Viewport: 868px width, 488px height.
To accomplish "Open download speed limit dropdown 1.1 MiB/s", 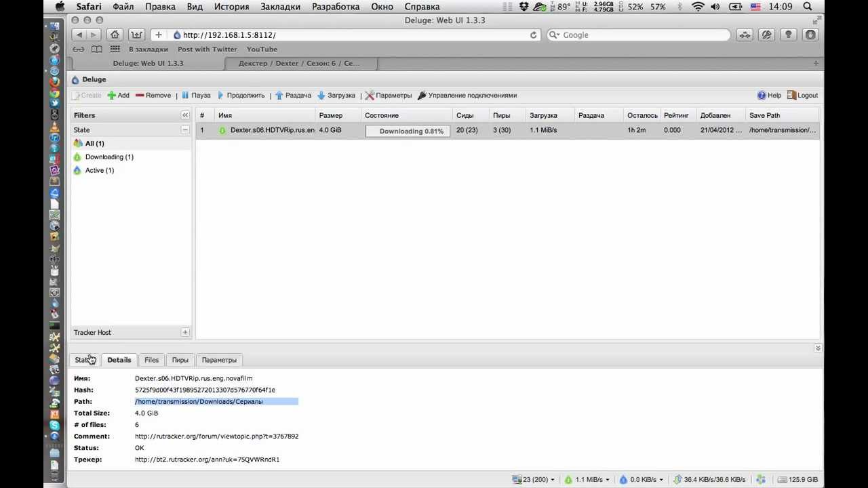I will (587, 479).
